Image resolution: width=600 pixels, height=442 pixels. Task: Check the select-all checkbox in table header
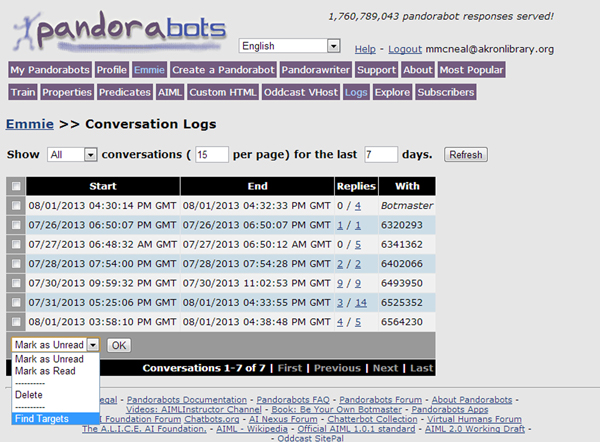tap(15, 186)
